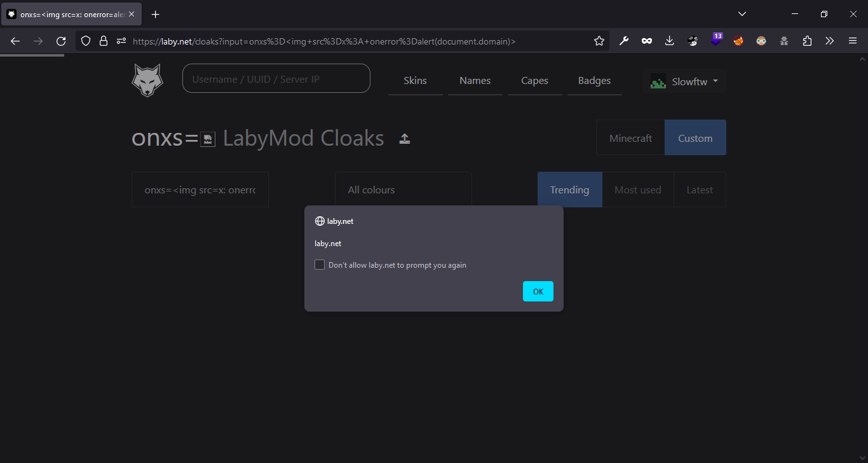The width and height of the screenshot is (868, 463).
Task: Click the dark character extension icon
Action: (693, 41)
